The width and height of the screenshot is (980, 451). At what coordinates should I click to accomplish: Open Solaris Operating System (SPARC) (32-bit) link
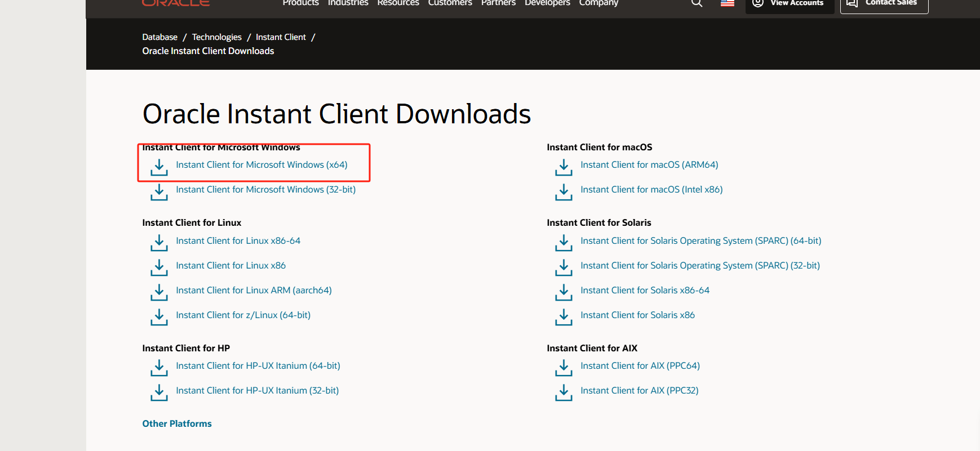coord(700,266)
